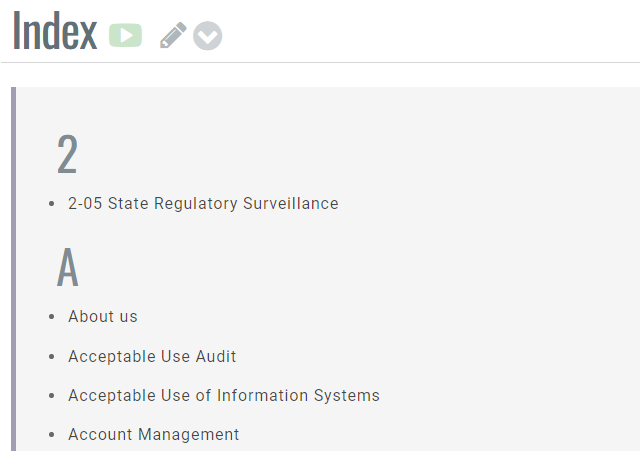The height and width of the screenshot is (451, 640).
Task: Click the Index page title
Action: click(x=55, y=32)
